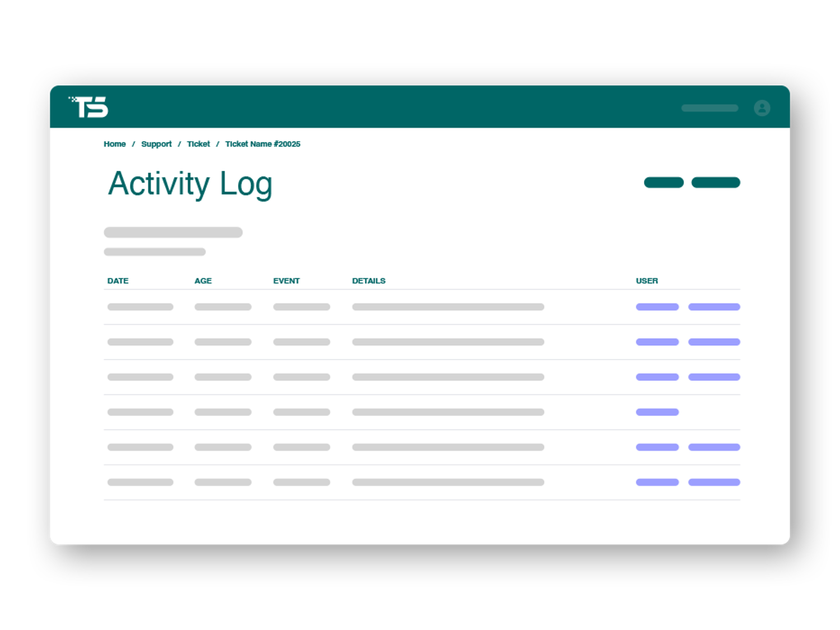Click the DETAILS column header
This screenshot has height=630, width=840.
pos(368,281)
